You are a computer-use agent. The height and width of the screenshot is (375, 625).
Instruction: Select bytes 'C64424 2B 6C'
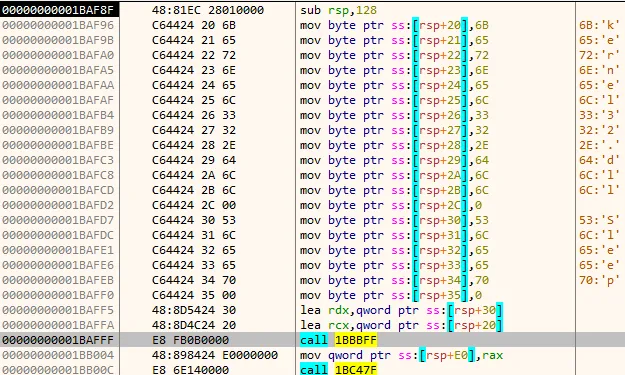(194, 190)
